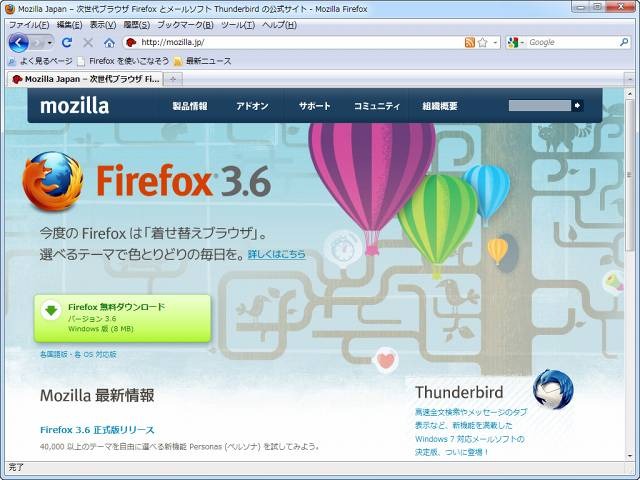Viewport: 640px width, 480px height.
Task: Open the コミュニティ navigation item
Action: point(377,106)
